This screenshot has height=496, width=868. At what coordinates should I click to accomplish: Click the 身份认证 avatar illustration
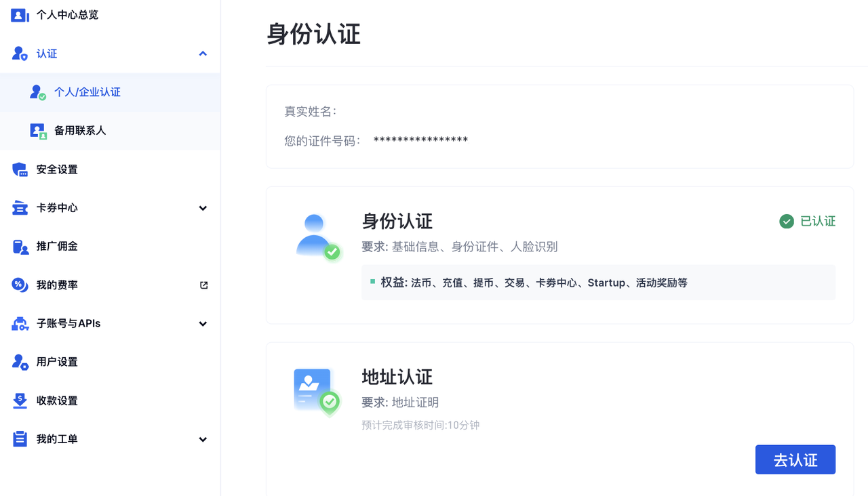point(317,237)
